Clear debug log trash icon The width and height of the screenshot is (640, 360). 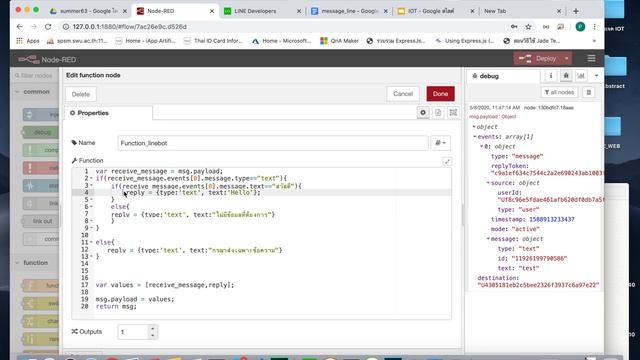tap(589, 92)
